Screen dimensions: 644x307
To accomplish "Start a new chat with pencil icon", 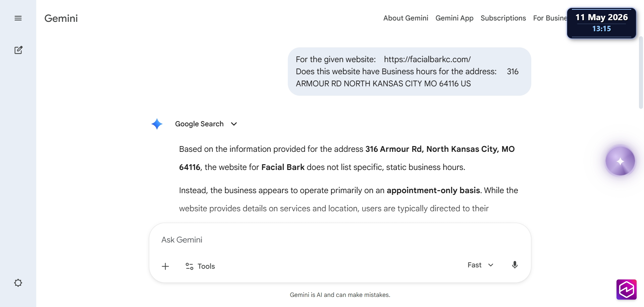I will pos(18,50).
